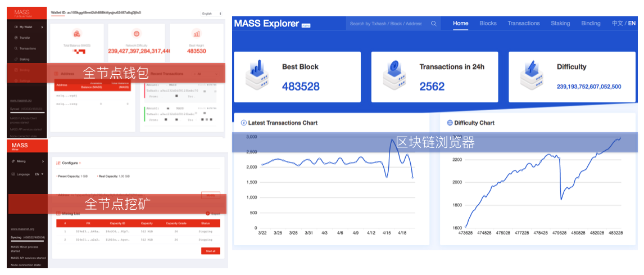Viewport: 644px width, 275px height.
Task: Click the Mining icon in the miner sidebar
Action: (x=13, y=161)
